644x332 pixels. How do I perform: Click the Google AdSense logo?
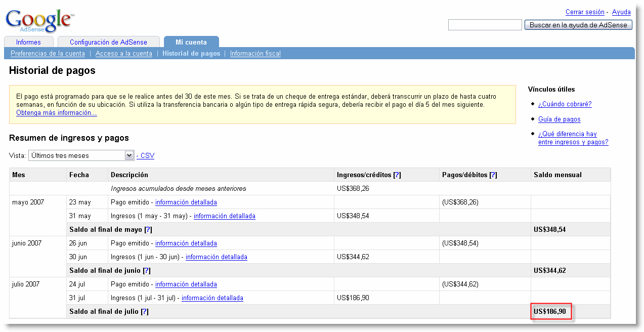[40, 21]
